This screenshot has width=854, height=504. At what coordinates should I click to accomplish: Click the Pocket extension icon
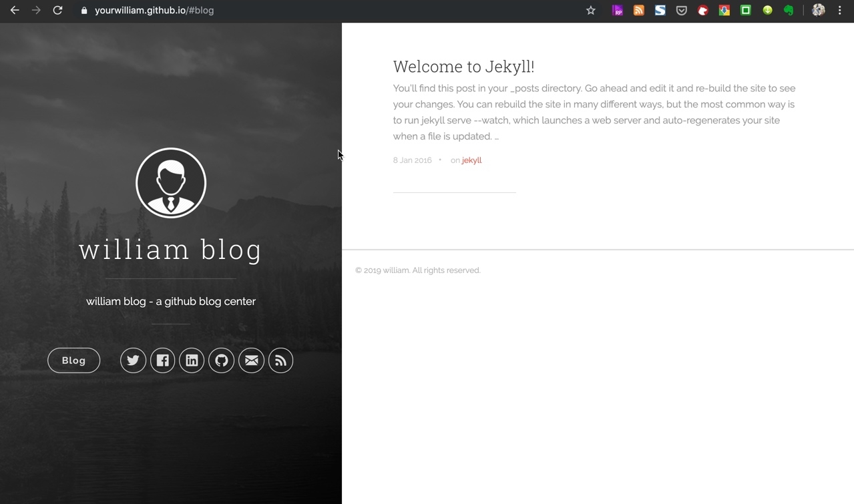click(681, 11)
